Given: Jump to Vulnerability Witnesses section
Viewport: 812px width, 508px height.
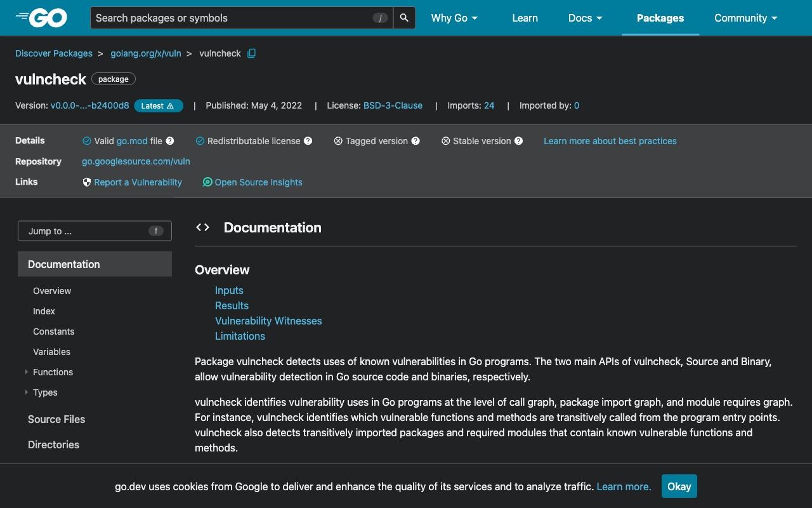Looking at the screenshot, I should [x=268, y=321].
